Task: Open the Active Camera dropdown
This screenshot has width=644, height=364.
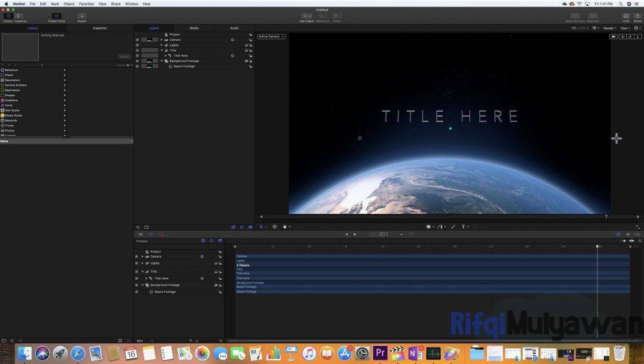Action: pos(270,36)
